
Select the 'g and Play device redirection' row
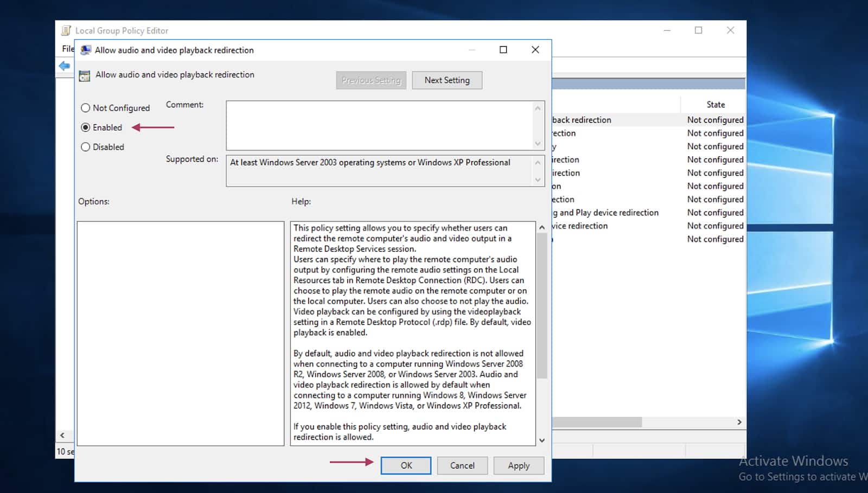tap(648, 213)
